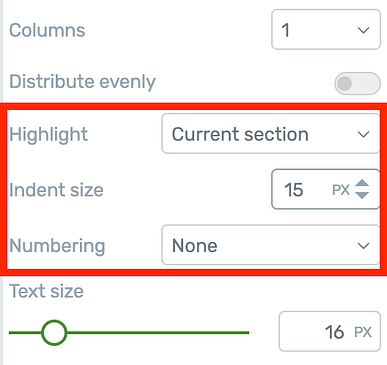
Task: Open the Highlight dropdown set to Current section
Action: pos(271,134)
